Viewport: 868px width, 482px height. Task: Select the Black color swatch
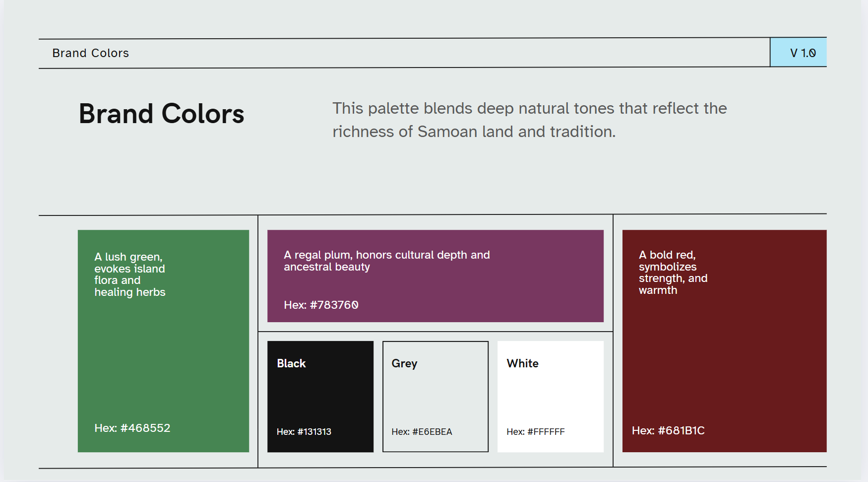320,397
